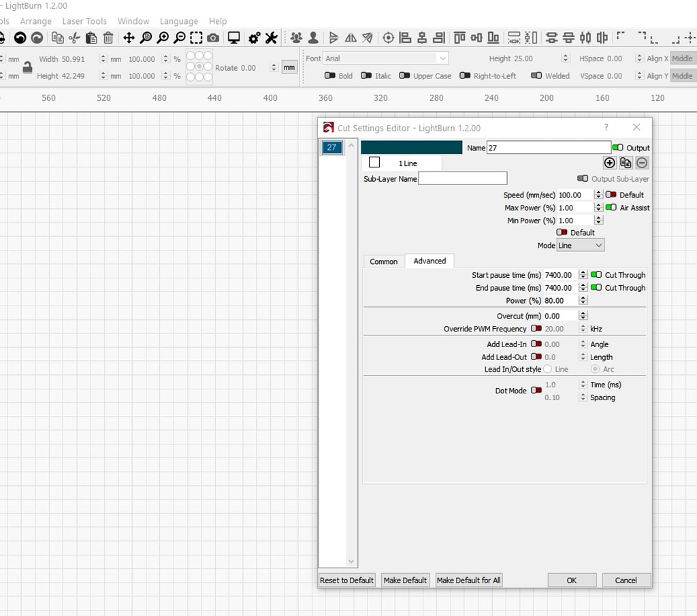The width and height of the screenshot is (697, 616).
Task: Open the laser Preview window
Action: tap(234, 37)
